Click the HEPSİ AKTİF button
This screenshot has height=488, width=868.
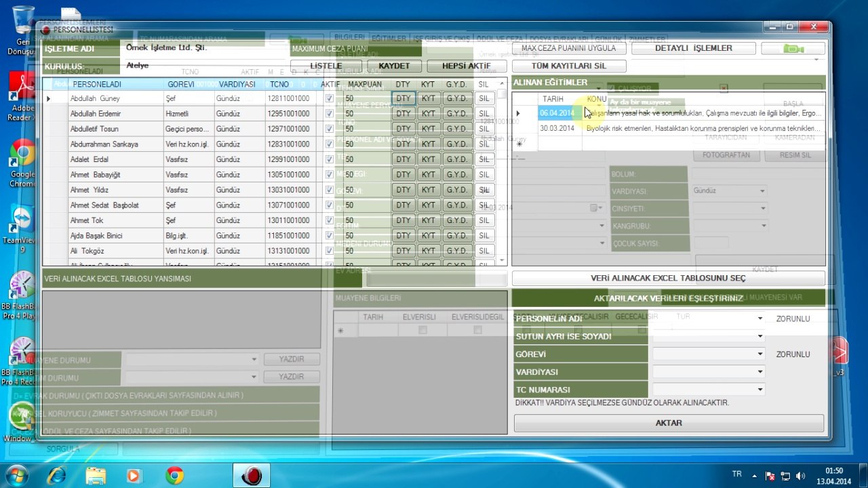[467, 66]
